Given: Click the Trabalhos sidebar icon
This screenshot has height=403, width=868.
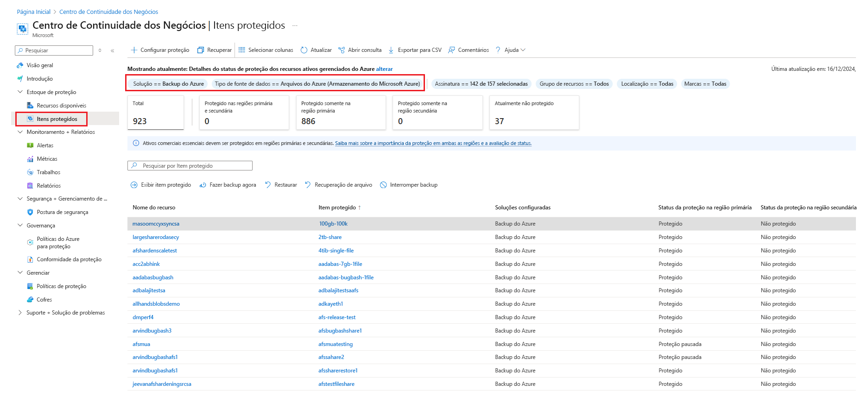Looking at the screenshot, I should coord(30,172).
